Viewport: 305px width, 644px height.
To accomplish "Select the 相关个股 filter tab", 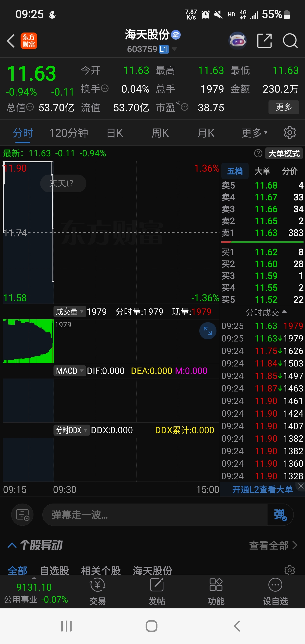I will 101,570.
